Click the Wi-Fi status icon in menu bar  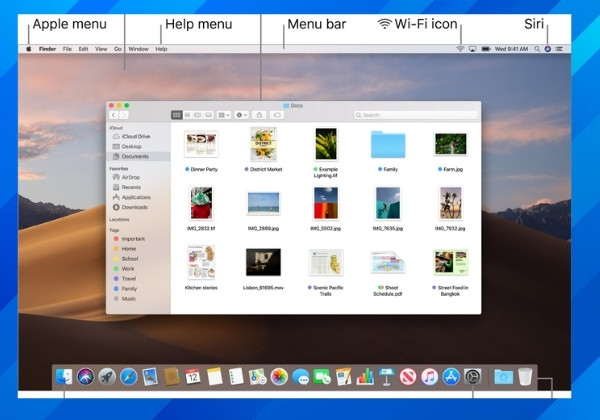pyautogui.click(x=460, y=49)
